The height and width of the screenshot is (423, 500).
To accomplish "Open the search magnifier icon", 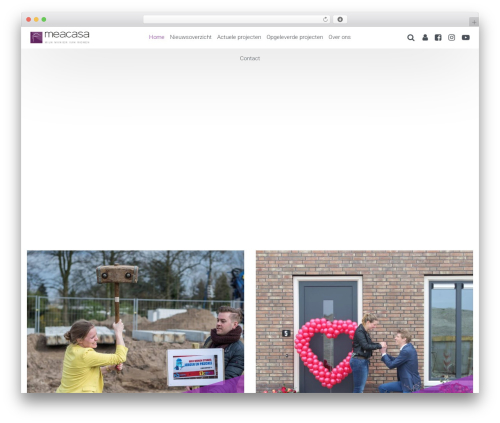I will click(411, 38).
